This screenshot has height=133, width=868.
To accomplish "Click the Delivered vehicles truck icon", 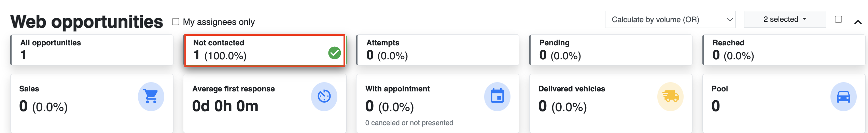I will click(x=670, y=97).
